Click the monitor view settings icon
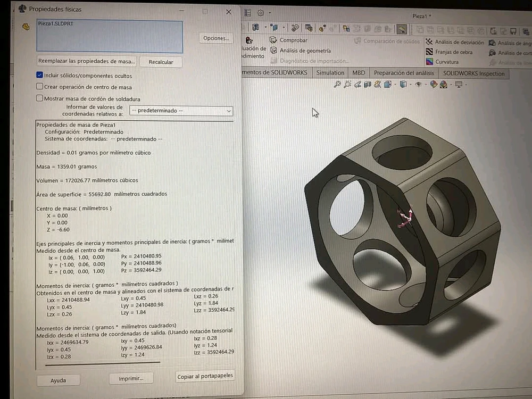 tap(458, 85)
